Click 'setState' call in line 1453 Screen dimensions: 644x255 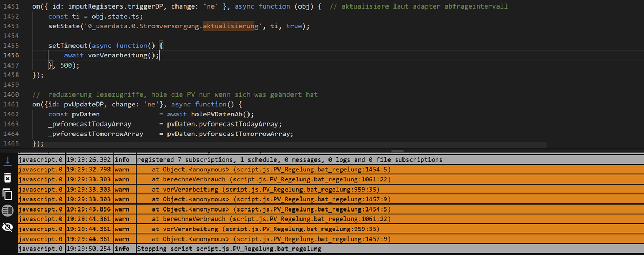click(64, 26)
